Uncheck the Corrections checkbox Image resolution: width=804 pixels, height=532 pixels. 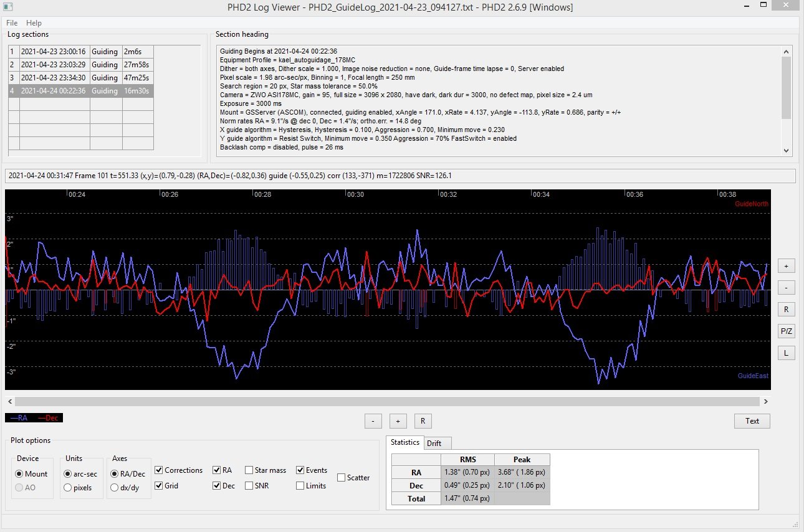pos(159,470)
